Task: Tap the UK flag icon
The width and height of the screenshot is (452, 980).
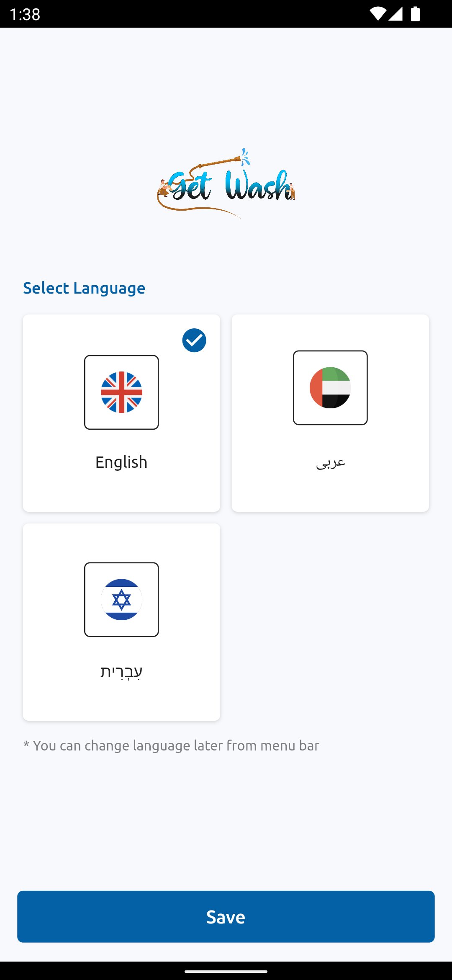Action: click(121, 392)
